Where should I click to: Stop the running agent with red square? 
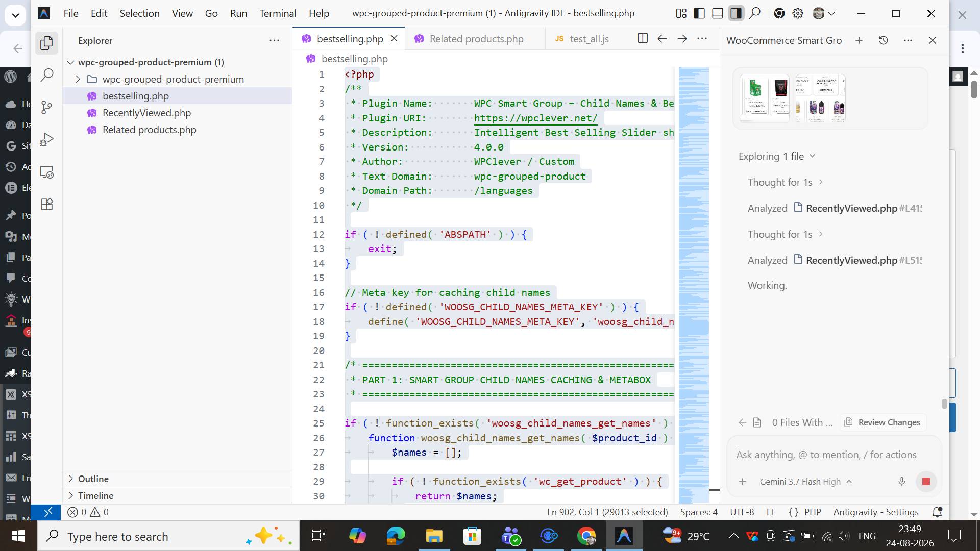click(926, 482)
